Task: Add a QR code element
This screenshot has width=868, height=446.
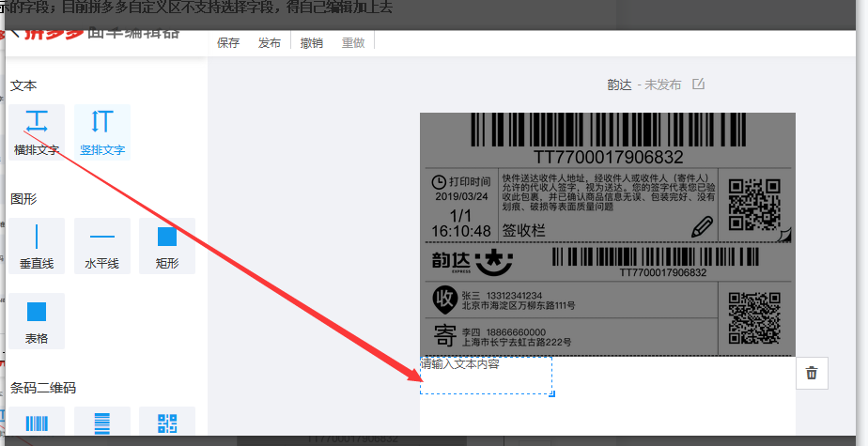Action: (167, 423)
